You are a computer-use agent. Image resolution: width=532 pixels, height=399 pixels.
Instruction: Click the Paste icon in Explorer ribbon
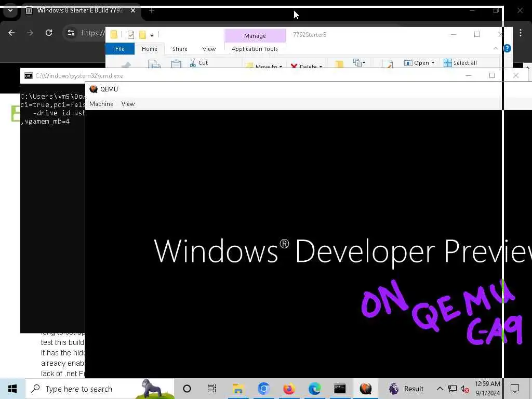(x=176, y=64)
